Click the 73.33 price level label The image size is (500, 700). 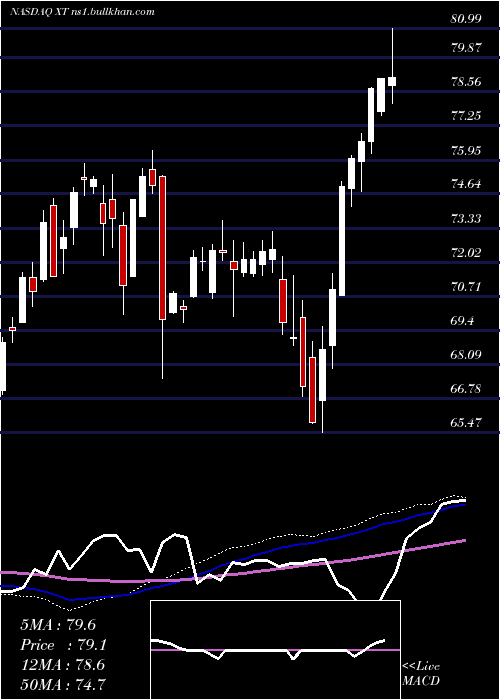467,218
